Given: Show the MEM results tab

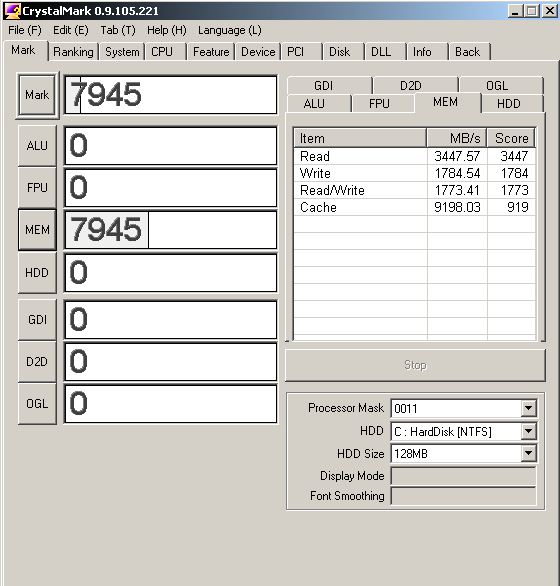Looking at the screenshot, I should 447,102.
